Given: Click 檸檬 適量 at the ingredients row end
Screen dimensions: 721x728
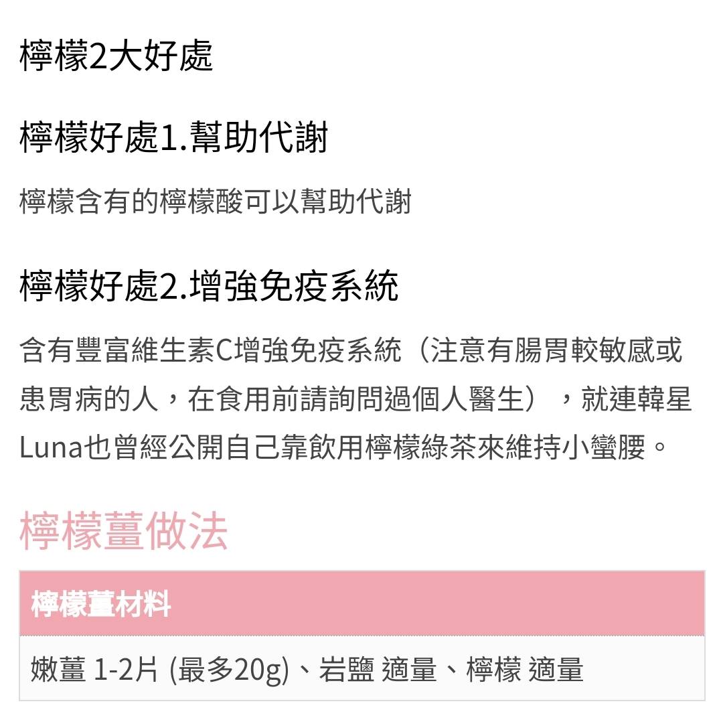Looking at the screenshot, I should [x=525, y=670].
